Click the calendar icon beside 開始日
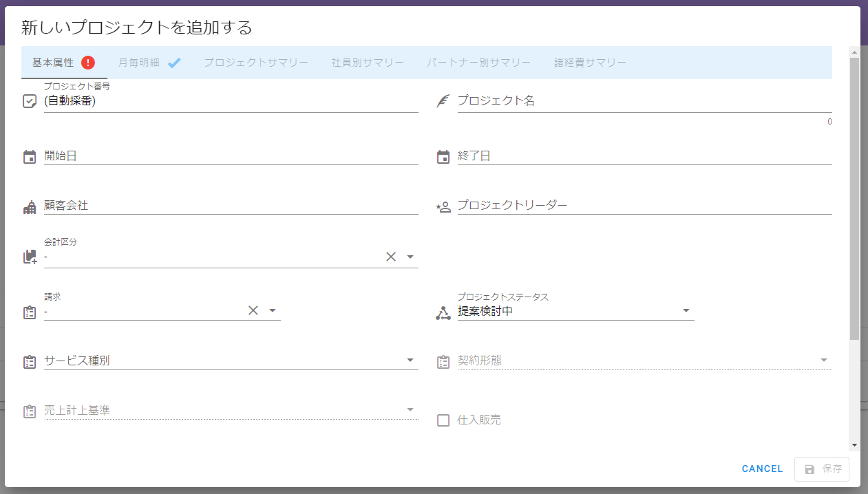Viewport: 868px width, 494px height. (x=30, y=157)
